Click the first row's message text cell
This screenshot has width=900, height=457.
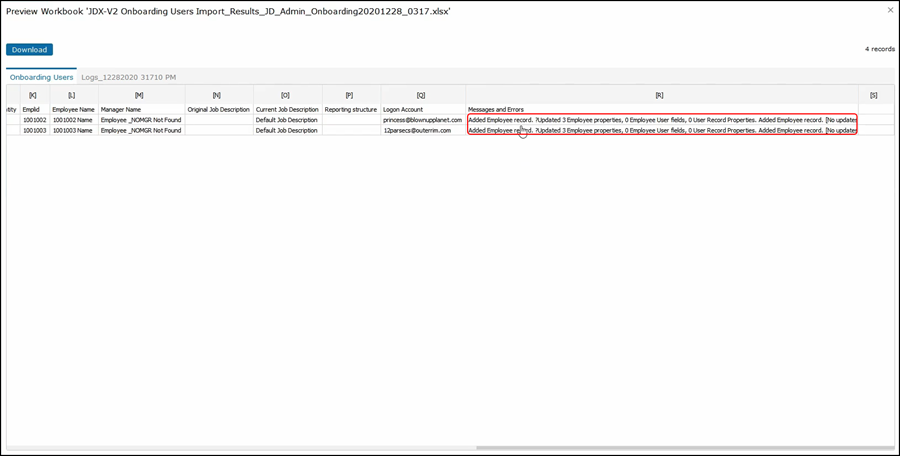(660, 120)
